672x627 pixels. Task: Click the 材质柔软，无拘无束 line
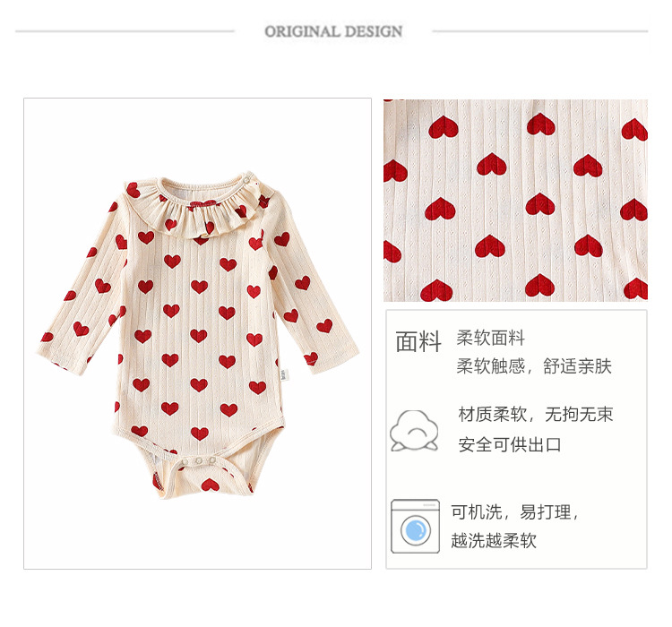click(536, 415)
